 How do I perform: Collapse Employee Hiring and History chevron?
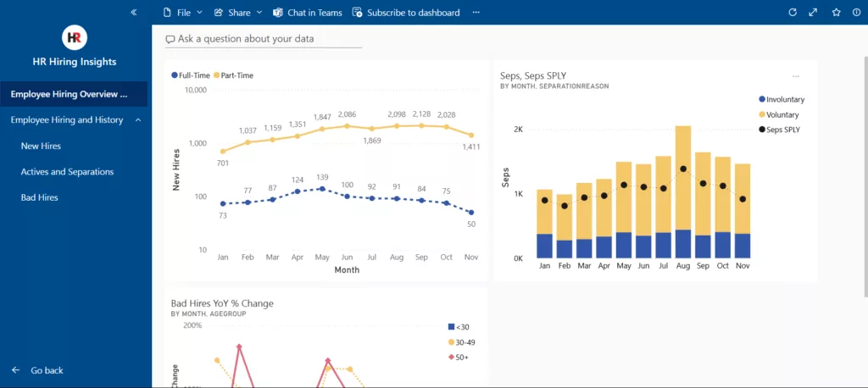click(x=138, y=120)
